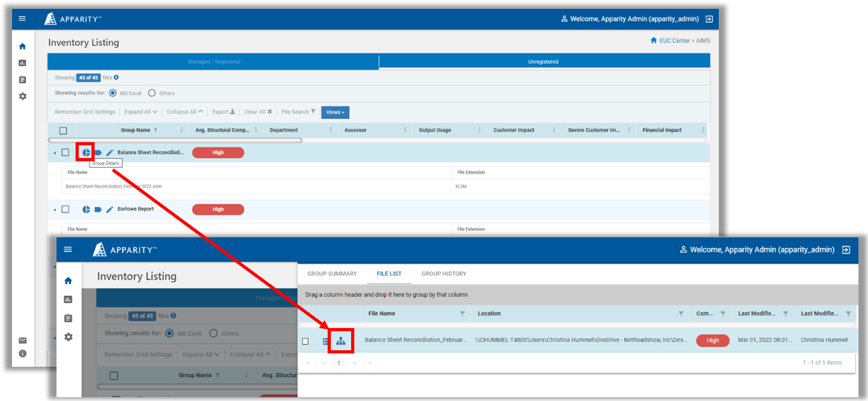The image size is (868, 401).
Task: Select the MS Excel radio button
Action: point(113,93)
